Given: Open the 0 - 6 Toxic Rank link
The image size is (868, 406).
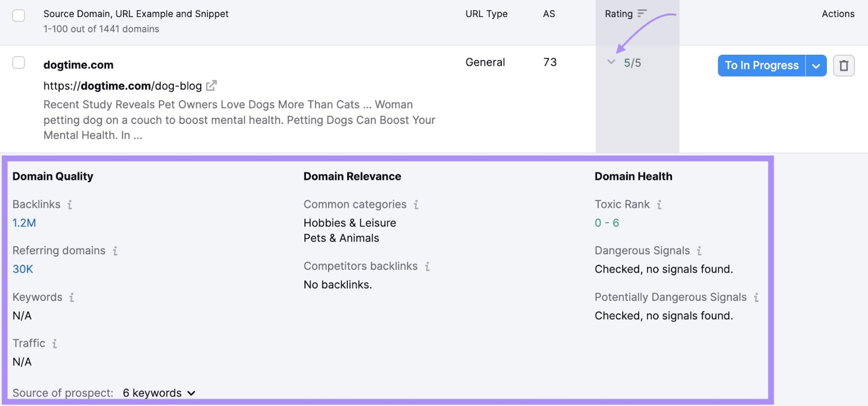Looking at the screenshot, I should pyautogui.click(x=606, y=223).
